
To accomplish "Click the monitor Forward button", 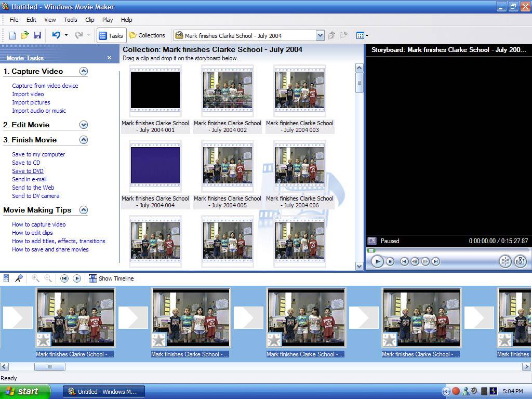I will tap(436, 262).
